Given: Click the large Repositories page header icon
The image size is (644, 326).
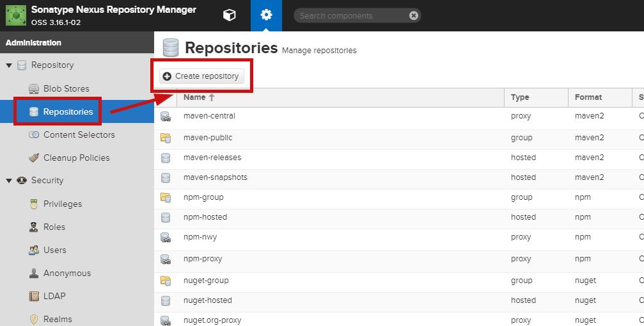Looking at the screenshot, I should 171,47.
